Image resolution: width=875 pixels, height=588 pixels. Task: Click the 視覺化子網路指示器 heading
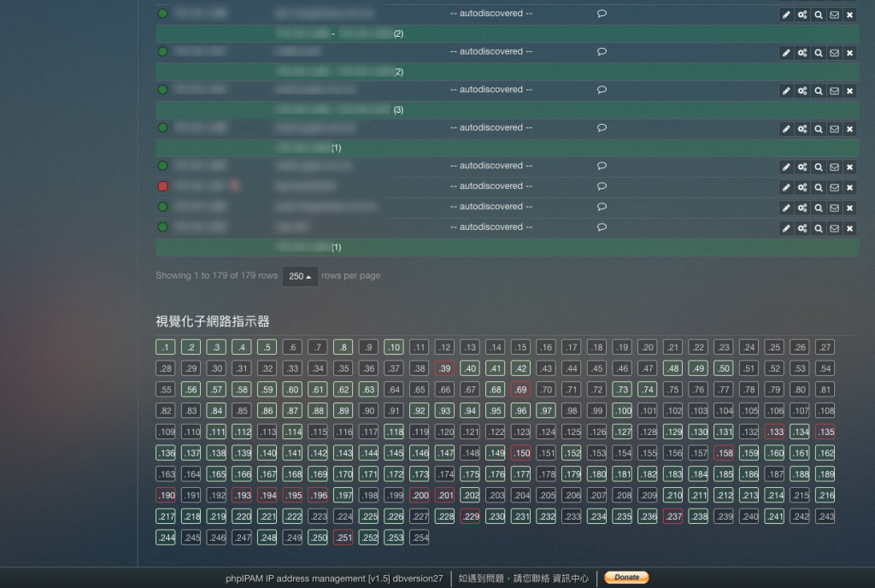[x=213, y=321]
